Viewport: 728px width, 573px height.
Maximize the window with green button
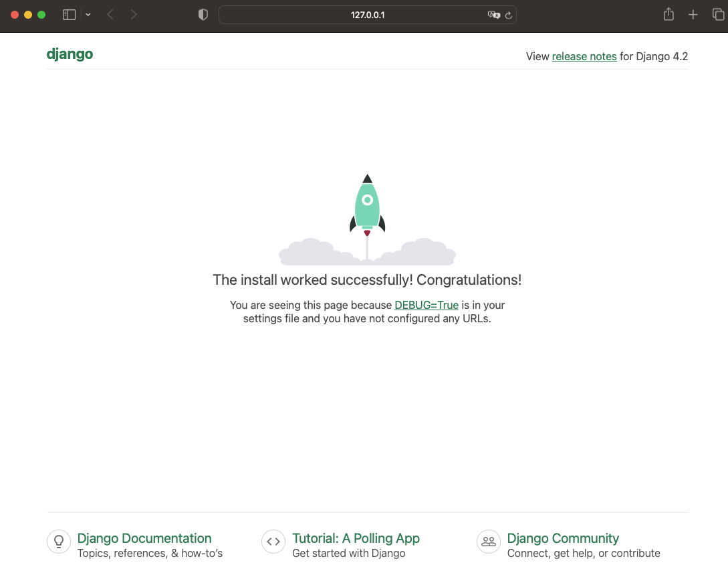pos(41,15)
